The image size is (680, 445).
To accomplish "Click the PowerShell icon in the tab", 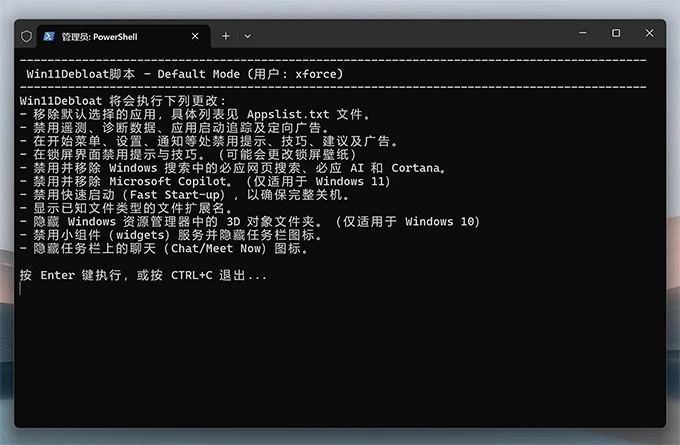I will (49, 36).
